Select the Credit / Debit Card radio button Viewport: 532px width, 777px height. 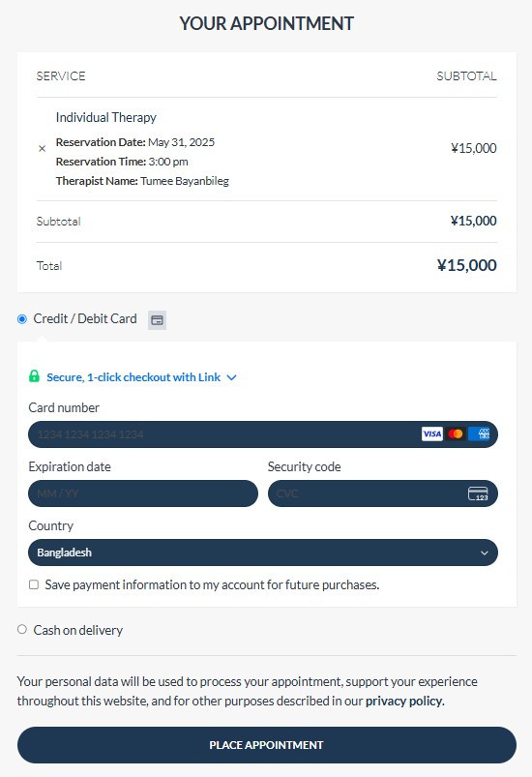[x=22, y=318]
